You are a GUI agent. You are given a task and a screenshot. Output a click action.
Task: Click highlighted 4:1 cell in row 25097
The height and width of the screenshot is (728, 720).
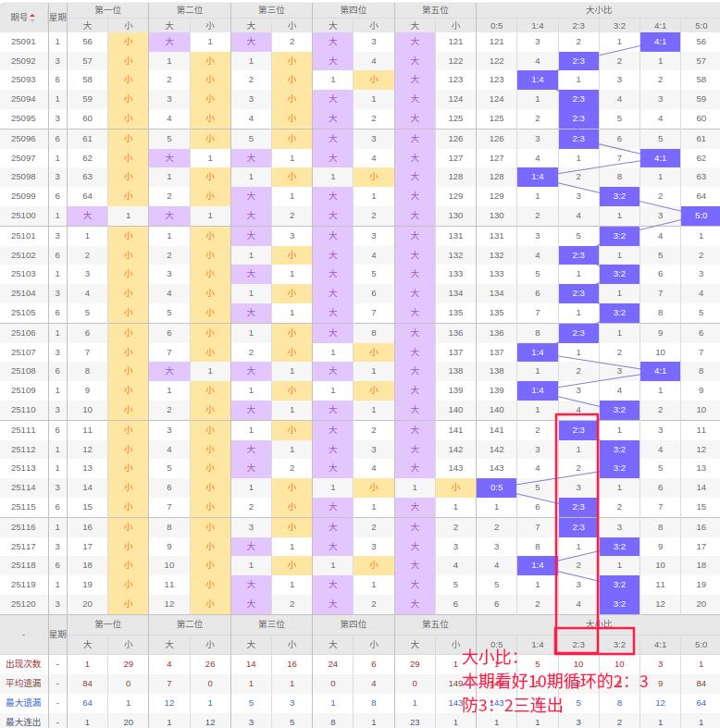click(x=660, y=158)
